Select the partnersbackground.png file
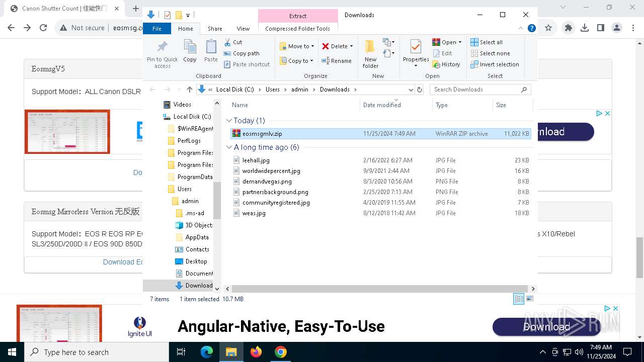This screenshot has width=644, height=362. 380,192
